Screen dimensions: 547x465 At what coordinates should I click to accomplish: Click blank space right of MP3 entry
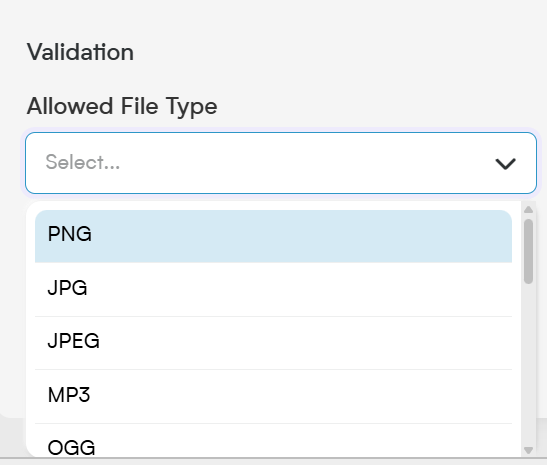point(300,397)
